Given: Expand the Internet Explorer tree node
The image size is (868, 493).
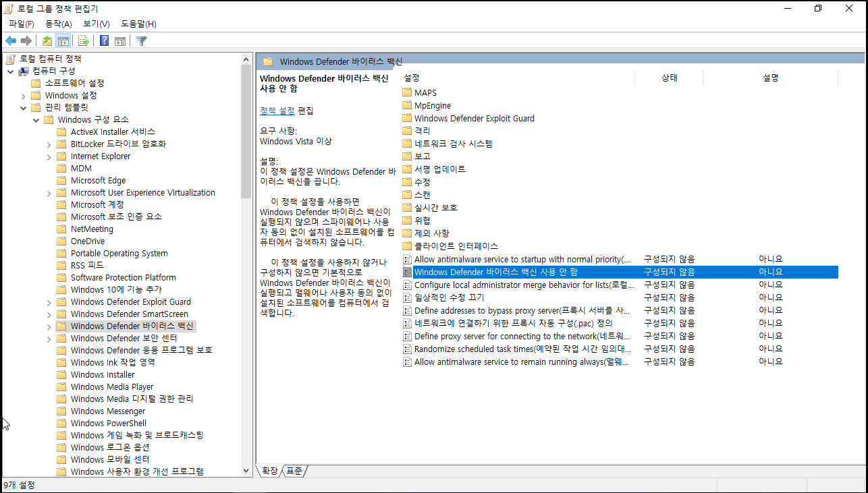Looking at the screenshot, I should click(49, 156).
